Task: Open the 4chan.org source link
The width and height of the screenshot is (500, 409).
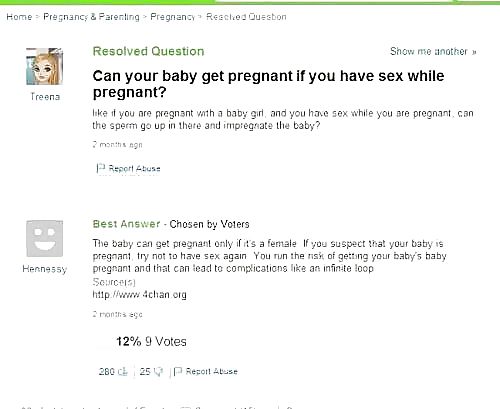Action: (139, 295)
